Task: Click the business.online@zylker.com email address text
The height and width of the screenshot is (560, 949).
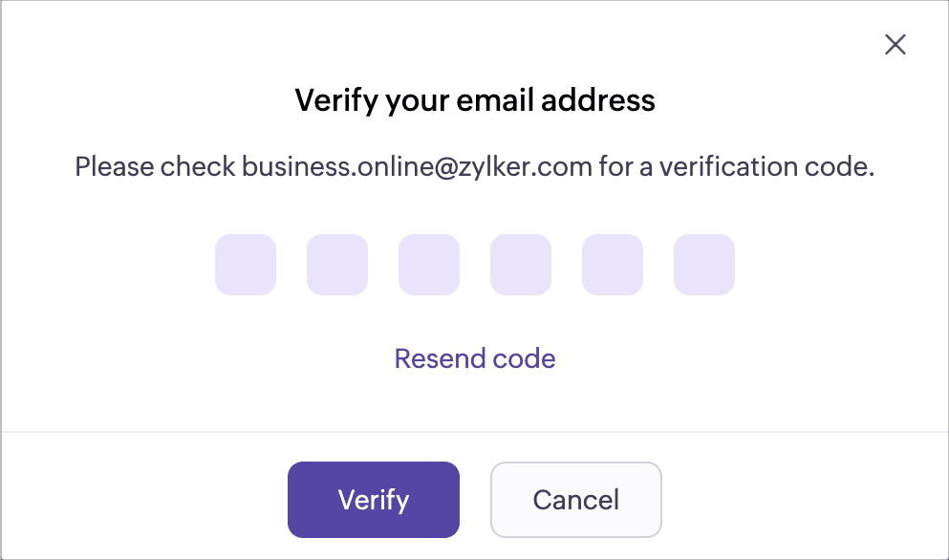Action: tap(417, 167)
